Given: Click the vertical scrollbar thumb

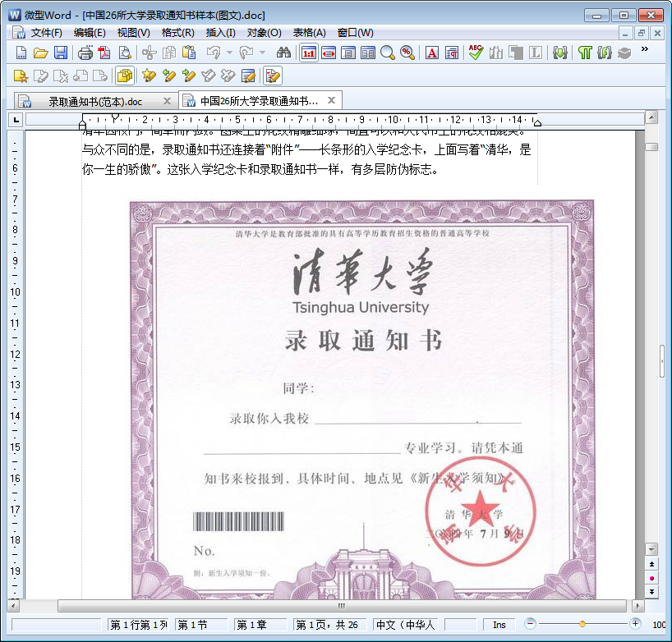Looking at the screenshot, I should pyautogui.click(x=651, y=147).
